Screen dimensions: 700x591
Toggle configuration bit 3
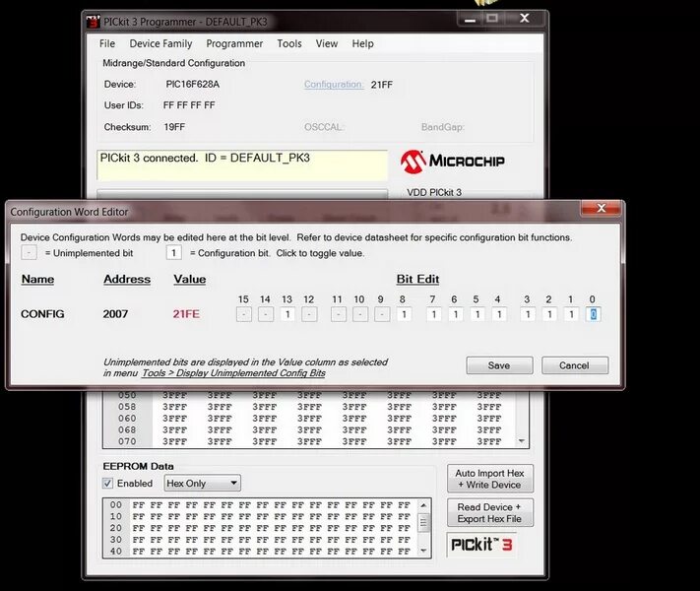click(528, 314)
